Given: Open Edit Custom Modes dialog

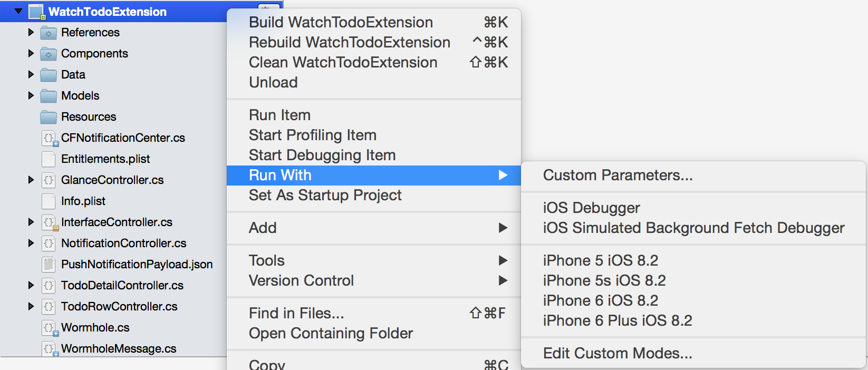Looking at the screenshot, I should [618, 353].
